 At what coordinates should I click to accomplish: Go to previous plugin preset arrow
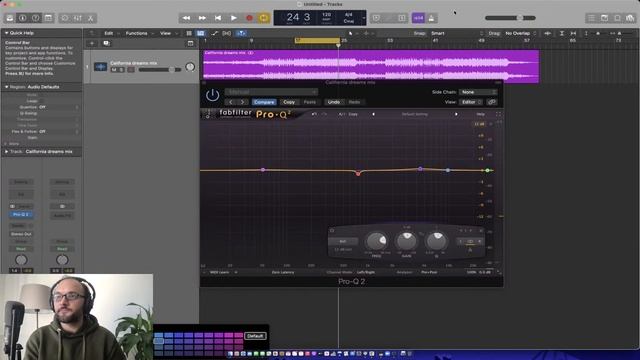click(x=231, y=102)
